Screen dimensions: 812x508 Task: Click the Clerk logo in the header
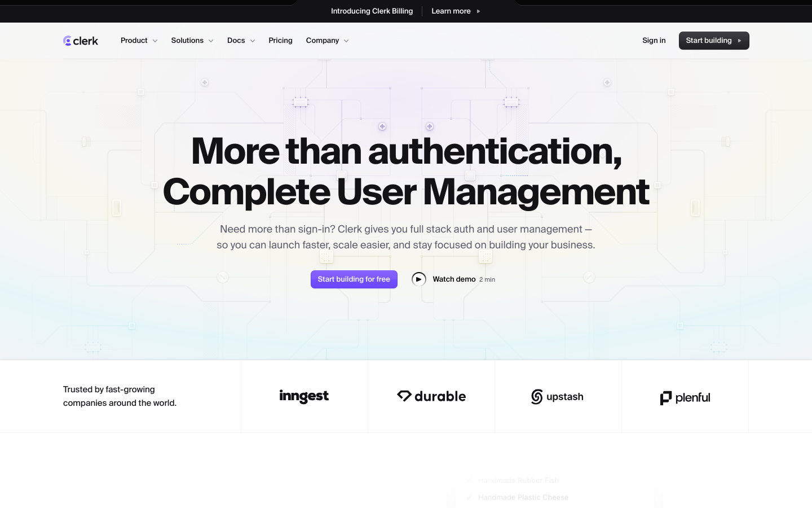[x=81, y=41]
